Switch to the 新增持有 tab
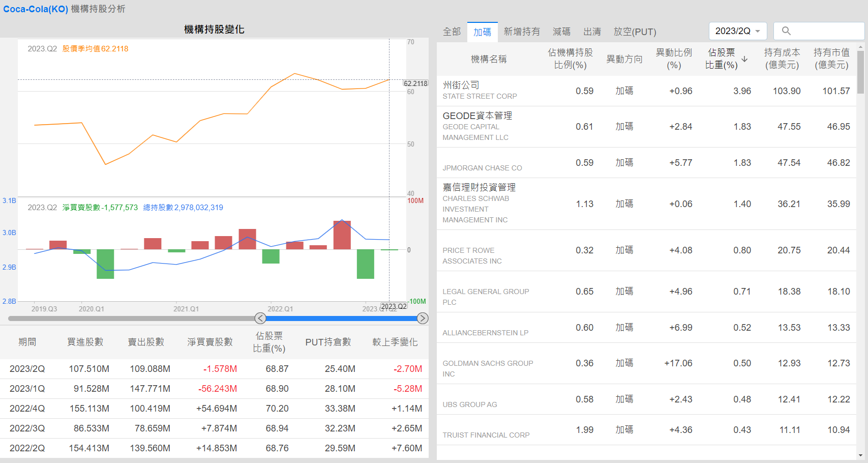This screenshot has width=868, height=463. click(x=522, y=32)
